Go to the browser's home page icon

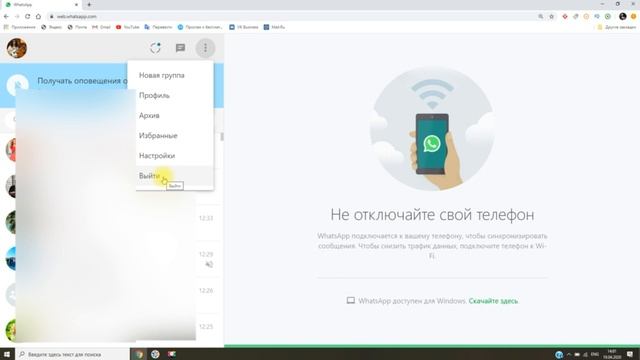[x=38, y=16]
